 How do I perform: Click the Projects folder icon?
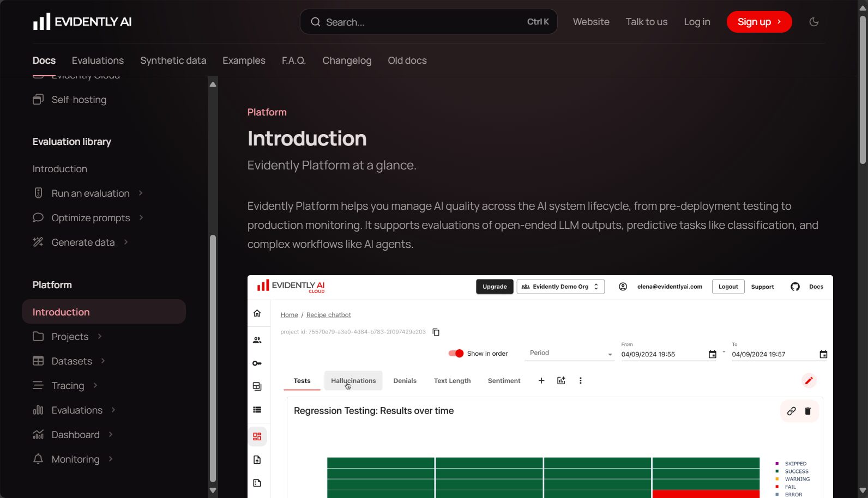point(38,336)
